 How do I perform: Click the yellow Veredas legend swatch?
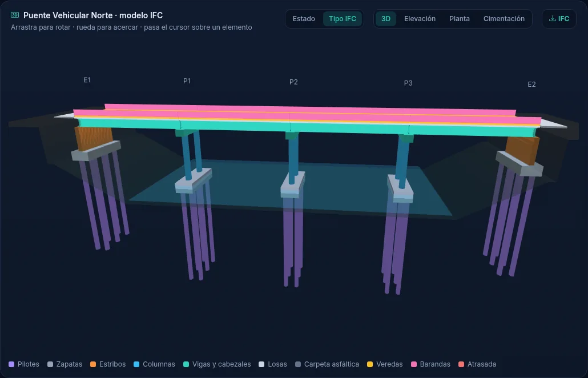(x=370, y=364)
